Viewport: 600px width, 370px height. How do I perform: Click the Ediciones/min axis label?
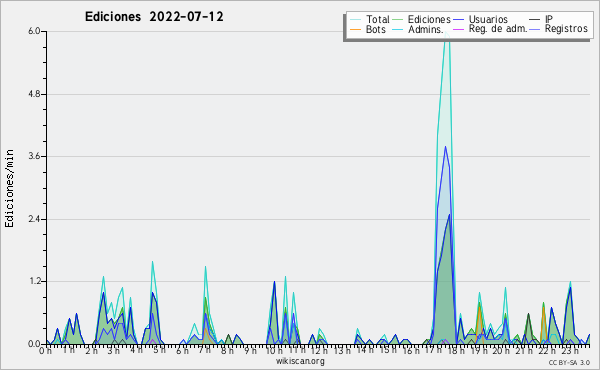pos(9,189)
